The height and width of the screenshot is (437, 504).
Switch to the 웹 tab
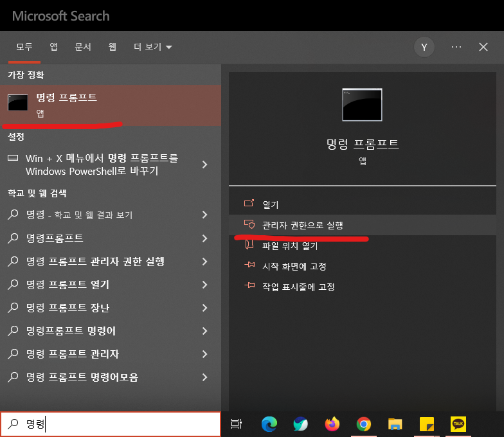click(112, 47)
